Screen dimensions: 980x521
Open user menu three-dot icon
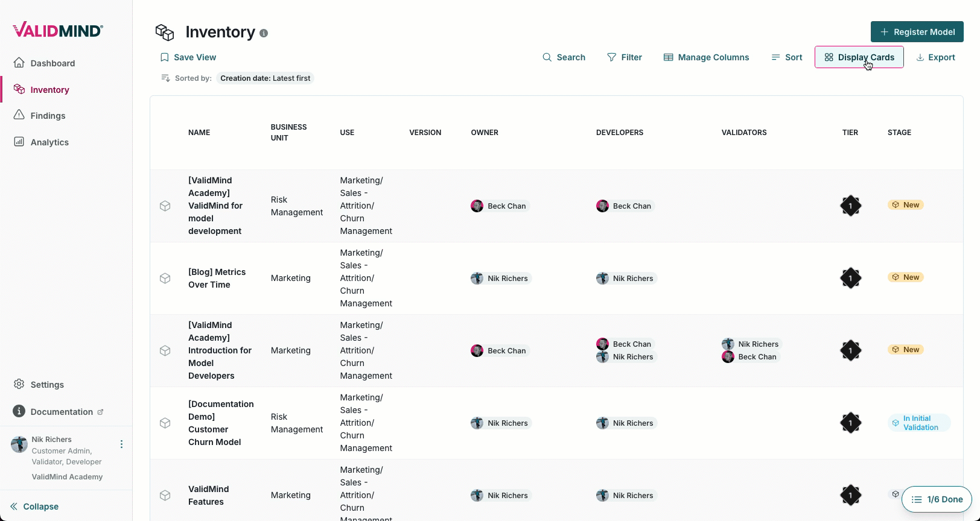coord(121,444)
